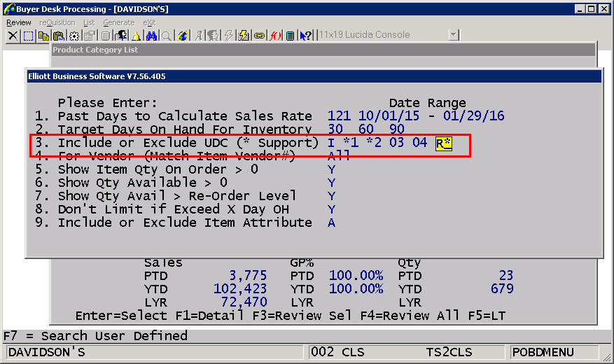Click A for Include or Exclude Item Attribute

point(331,223)
